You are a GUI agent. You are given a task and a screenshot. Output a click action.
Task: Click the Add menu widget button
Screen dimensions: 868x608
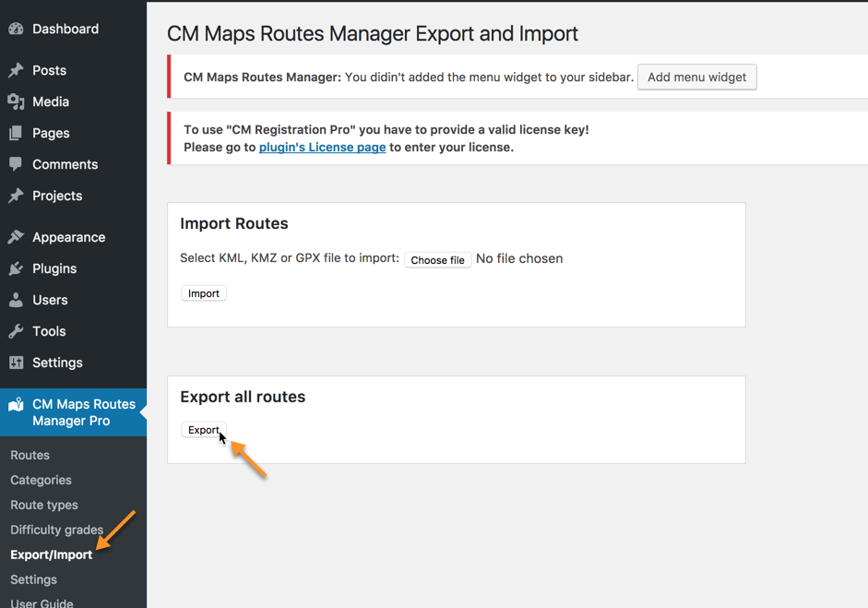697,77
